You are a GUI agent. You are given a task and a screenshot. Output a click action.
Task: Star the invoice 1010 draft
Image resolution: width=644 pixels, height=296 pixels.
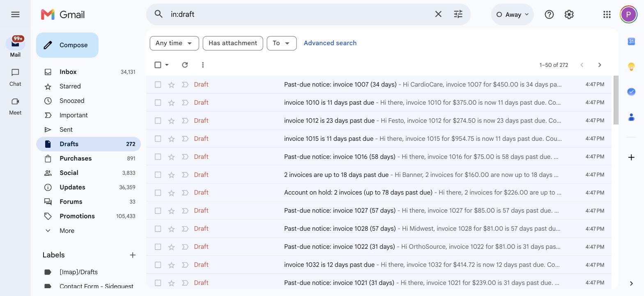tap(172, 103)
